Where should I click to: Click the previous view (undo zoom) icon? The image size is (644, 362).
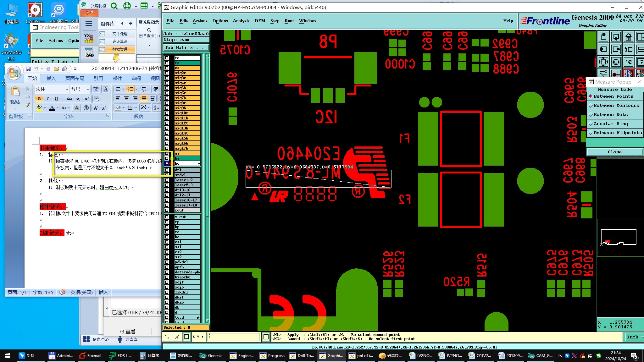click(x=628, y=49)
